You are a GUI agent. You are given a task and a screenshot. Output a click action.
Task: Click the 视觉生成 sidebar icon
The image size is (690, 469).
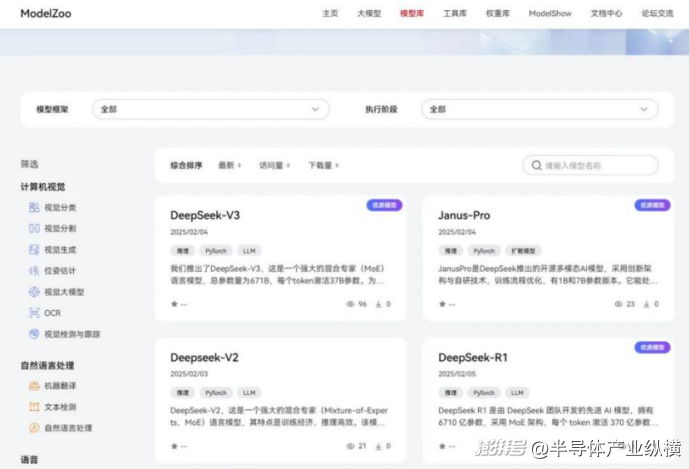pos(34,250)
